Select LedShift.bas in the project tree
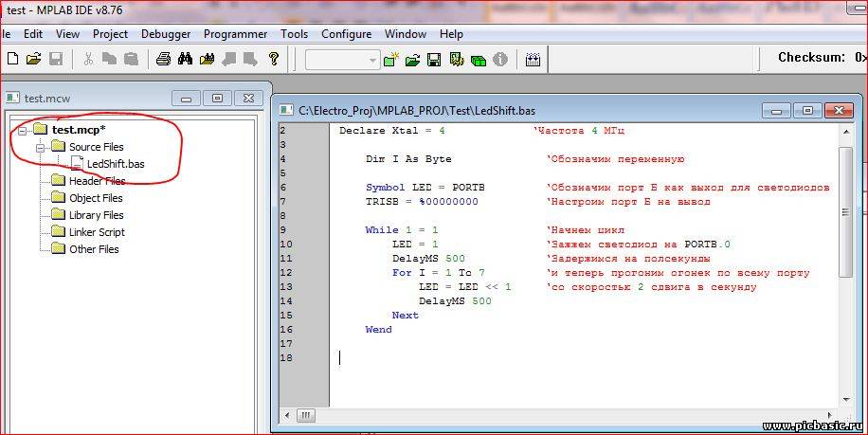868x435 pixels. 116,164
